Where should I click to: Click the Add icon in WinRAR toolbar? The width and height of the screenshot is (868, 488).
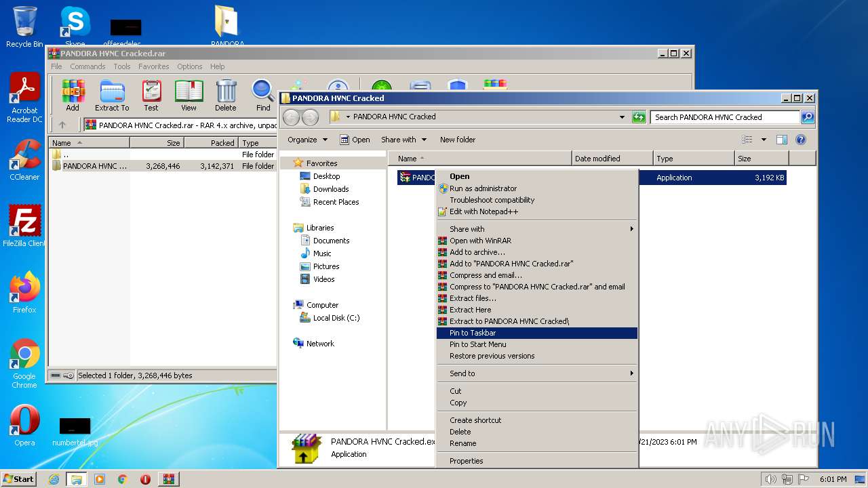coord(73,96)
